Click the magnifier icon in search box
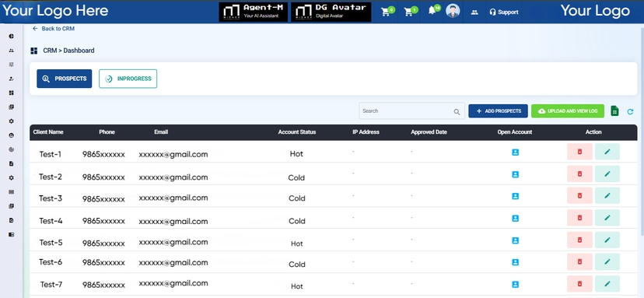Image resolution: width=644 pixels, height=298 pixels. (457, 111)
